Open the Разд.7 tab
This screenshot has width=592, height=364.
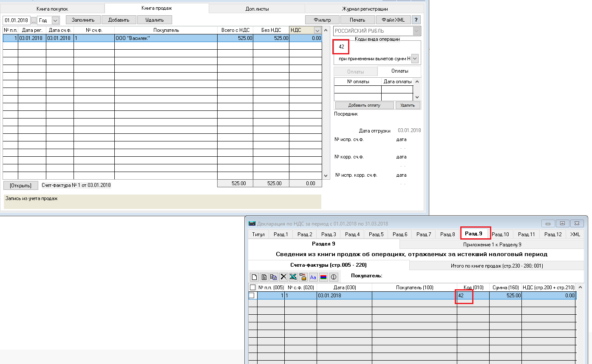pos(424,234)
